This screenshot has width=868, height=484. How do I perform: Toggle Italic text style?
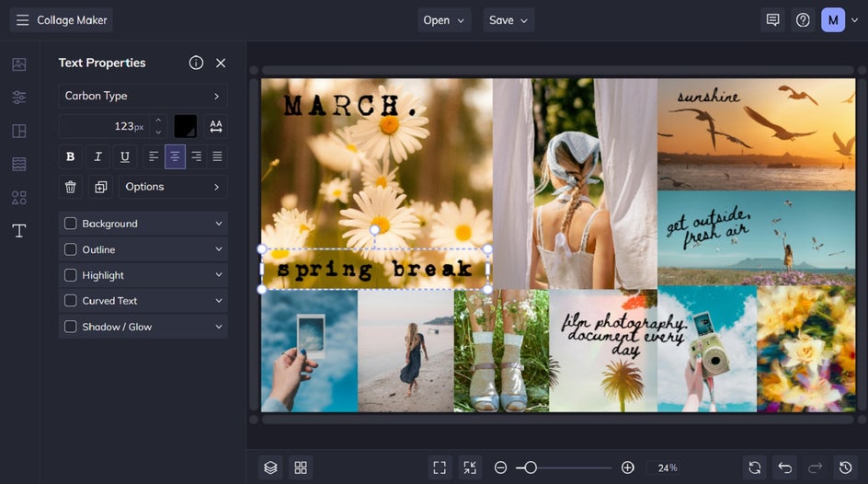click(97, 156)
